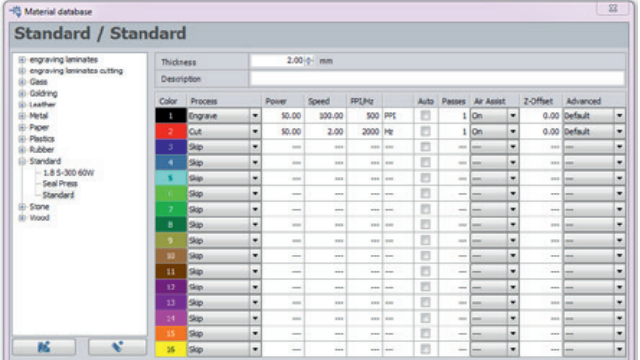Select the Leather category

pyautogui.click(x=42, y=104)
